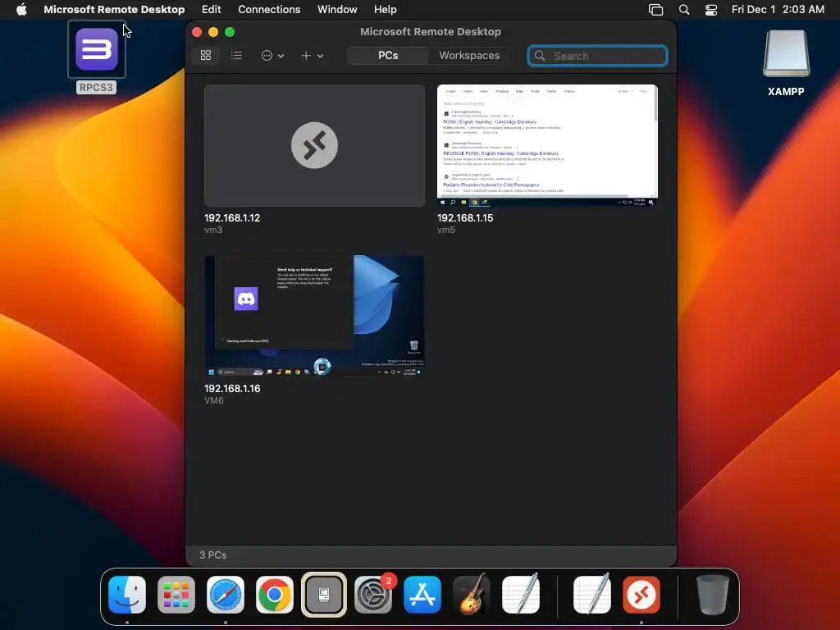
Task: Open the Help menu
Action: click(x=386, y=9)
